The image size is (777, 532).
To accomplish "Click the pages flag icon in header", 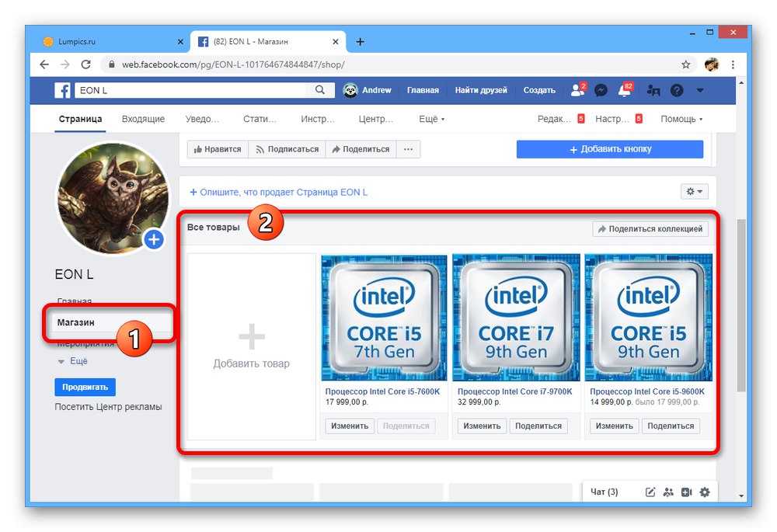I will (653, 90).
